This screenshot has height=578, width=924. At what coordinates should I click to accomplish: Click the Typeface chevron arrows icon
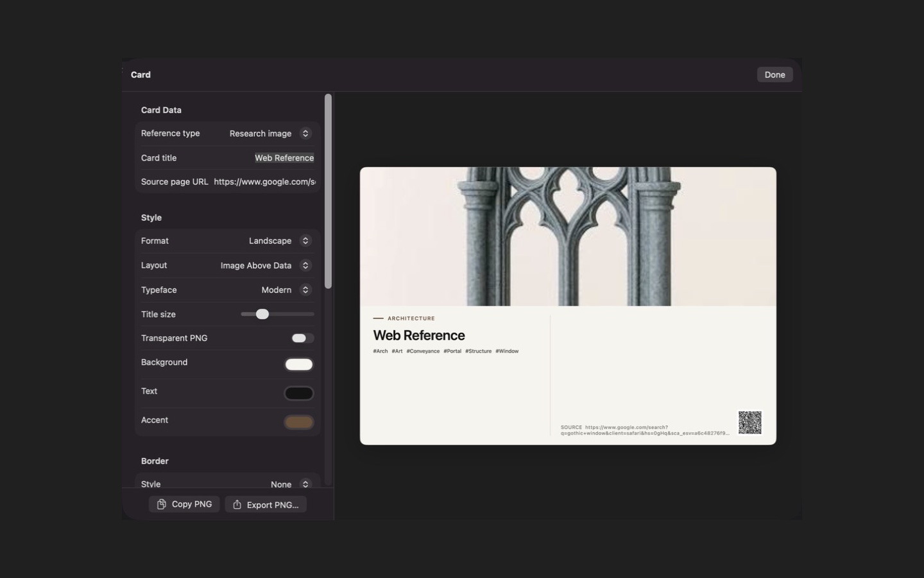tap(305, 290)
